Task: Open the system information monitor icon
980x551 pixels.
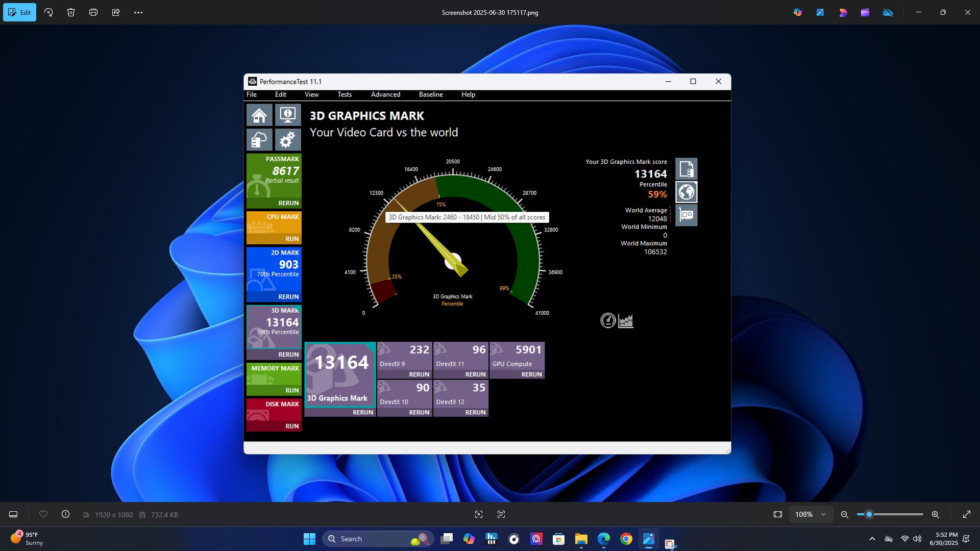Action: click(x=288, y=115)
